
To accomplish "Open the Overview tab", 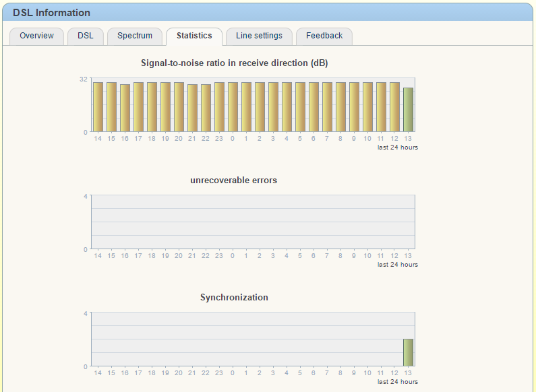I will pos(36,36).
